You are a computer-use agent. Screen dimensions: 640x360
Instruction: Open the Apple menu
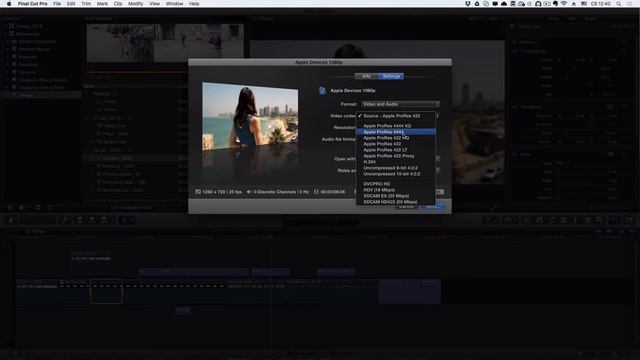tap(9, 4)
